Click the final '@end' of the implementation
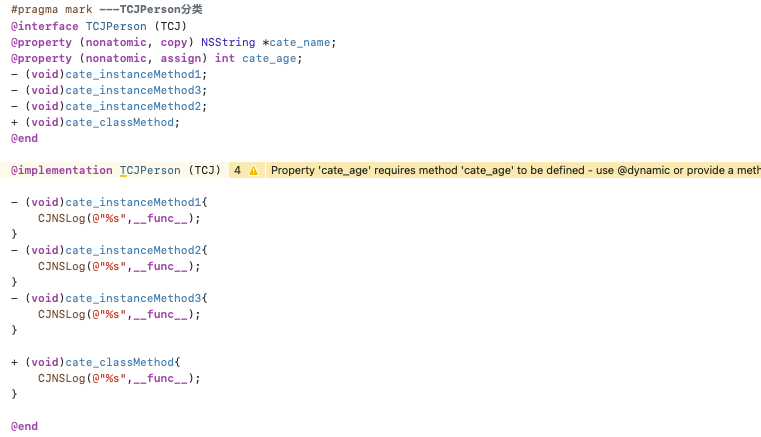 tap(24, 426)
